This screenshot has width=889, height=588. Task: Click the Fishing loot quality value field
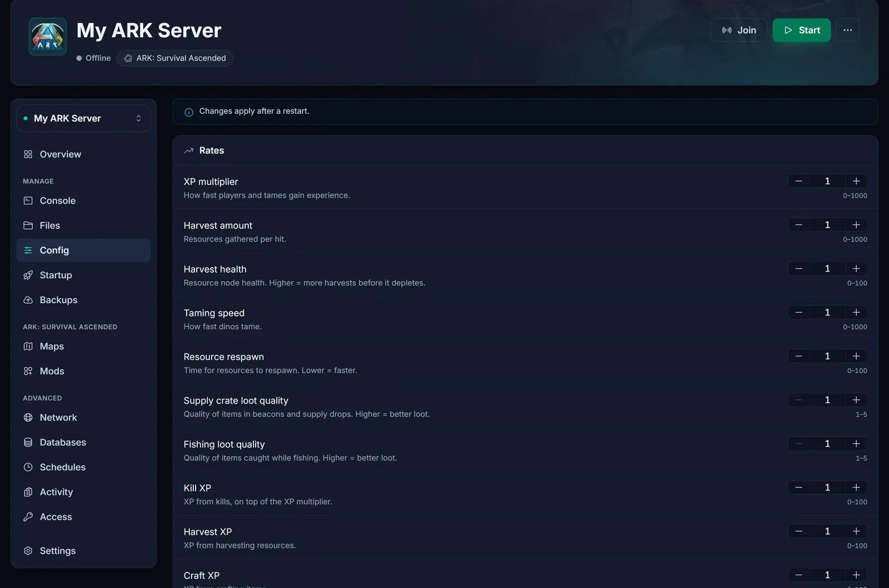[827, 444]
